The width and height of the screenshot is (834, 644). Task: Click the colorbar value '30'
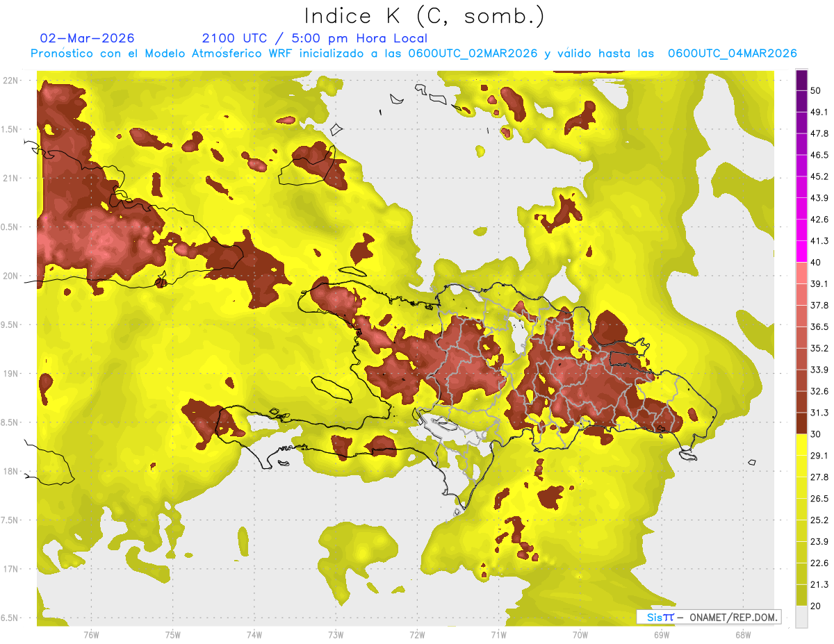(x=816, y=434)
